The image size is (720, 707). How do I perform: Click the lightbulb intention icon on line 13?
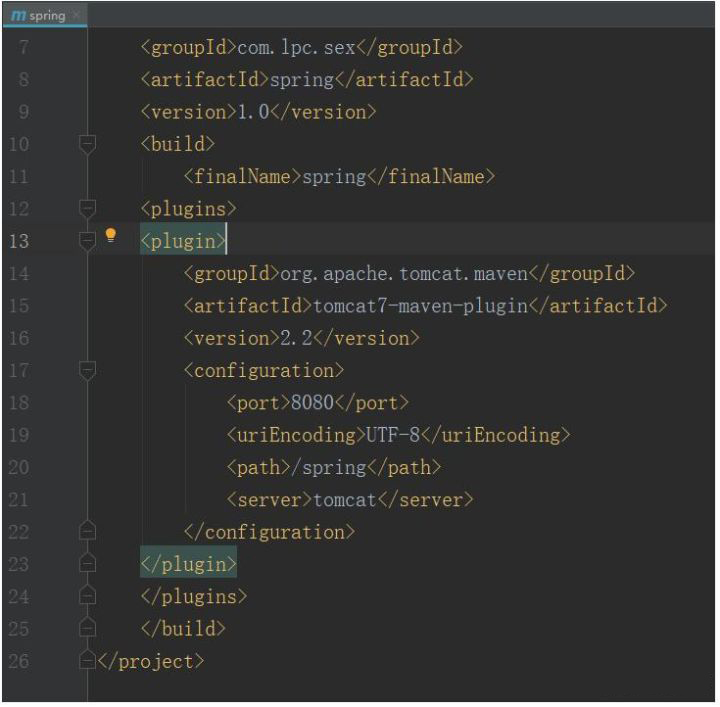pyautogui.click(x=111, y=236)
